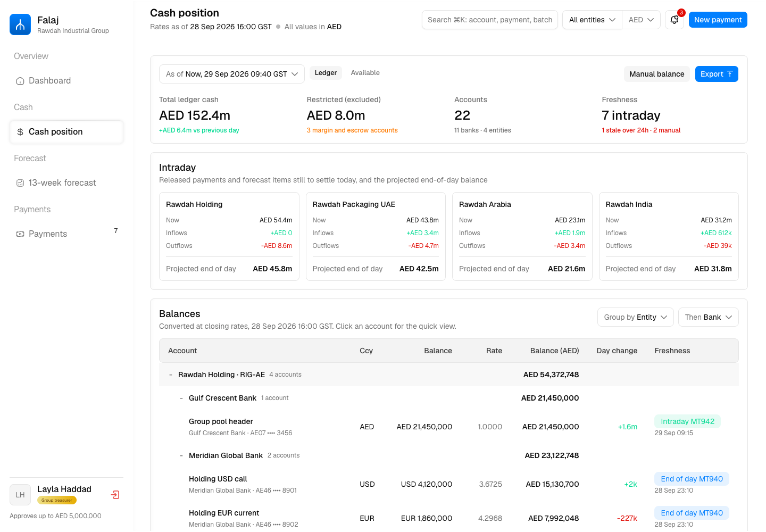The image size is (766, 532).
Task: Collapse the Gulf Crescent Bank group
Action: pos(181,398)
